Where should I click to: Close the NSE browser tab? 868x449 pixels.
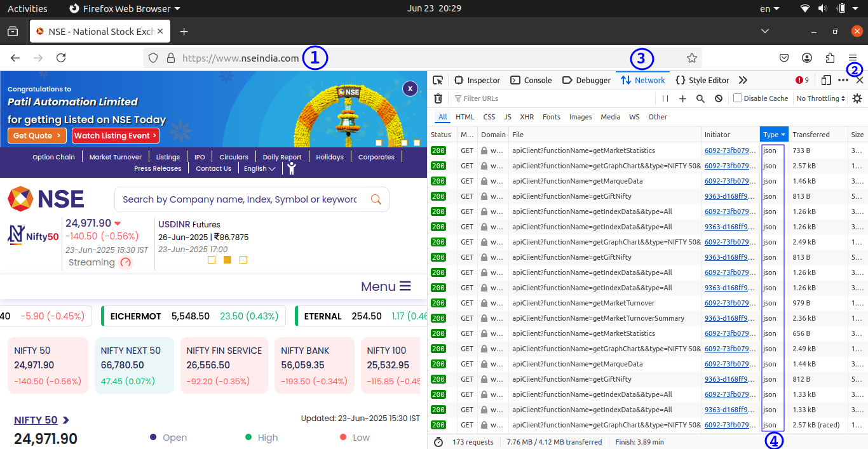click(x=160, y=31)
